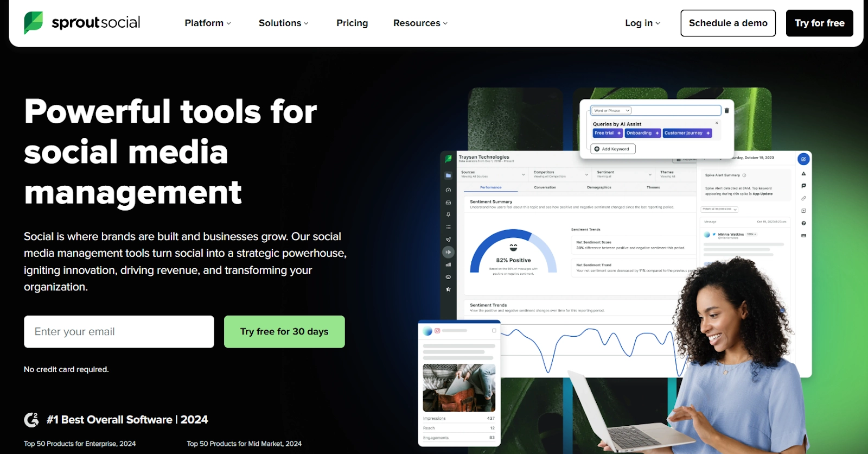Viewport: 868px width, 454px height.
Task: Click the Sprout Social logo
Action: (x=82, y=23)
